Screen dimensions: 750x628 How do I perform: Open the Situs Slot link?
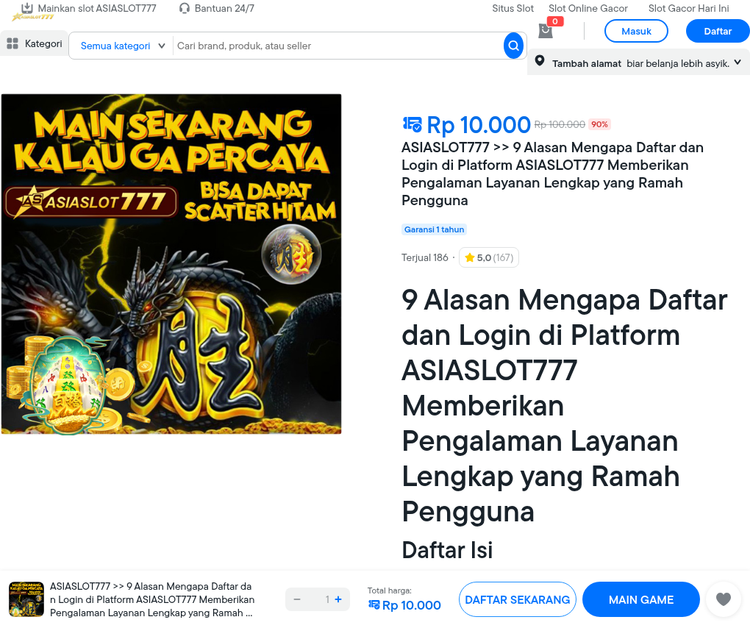513,9
